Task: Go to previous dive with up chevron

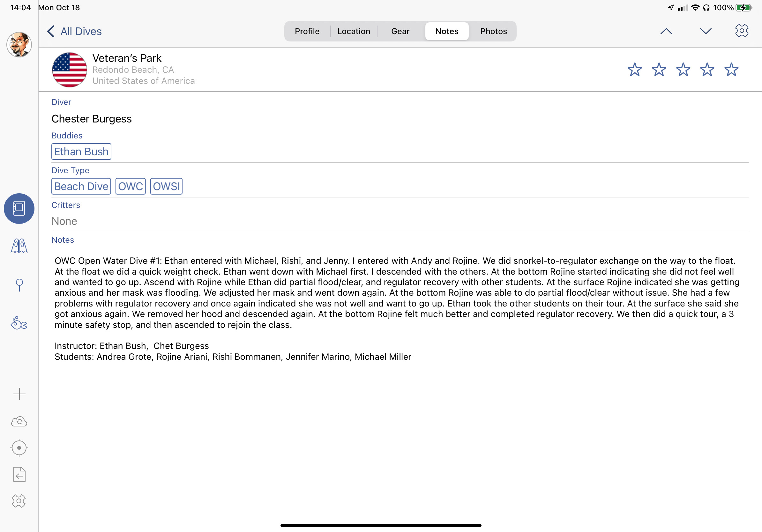Action: 666,31
